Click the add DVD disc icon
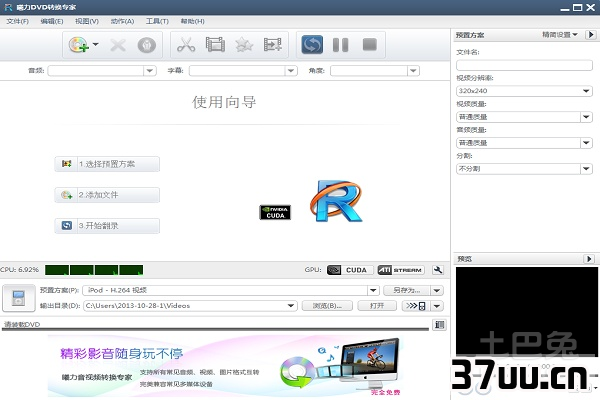Viewport: 600px width, 400px height. [78, 45]
